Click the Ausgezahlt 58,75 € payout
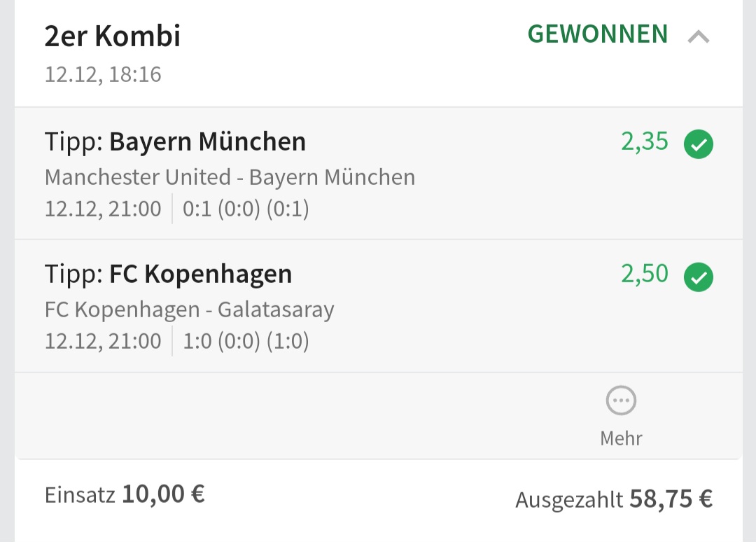Viewport: 756px width, 542px height. pos(614,499)
